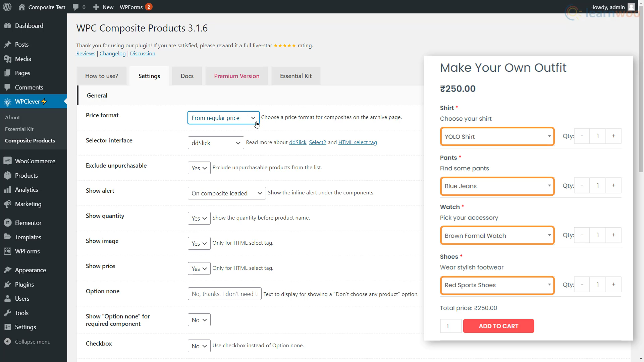Open the Changelog link

point(112,54)
